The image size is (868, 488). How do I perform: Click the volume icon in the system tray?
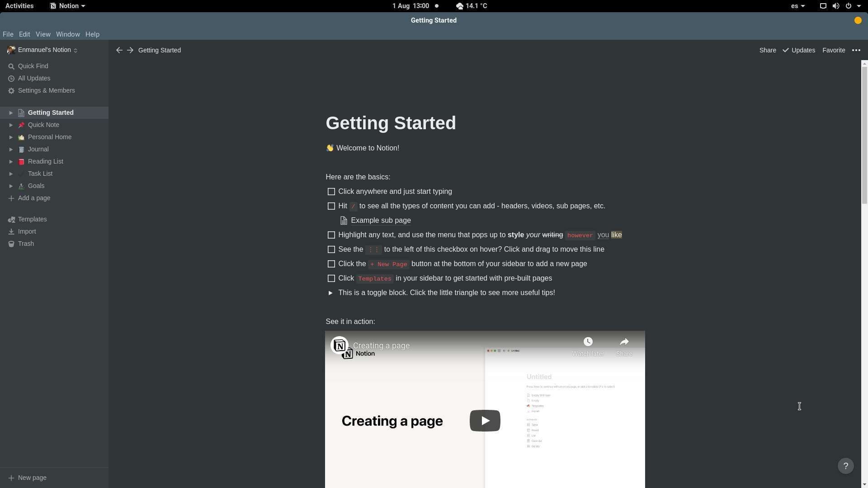(x=836, y=6)
